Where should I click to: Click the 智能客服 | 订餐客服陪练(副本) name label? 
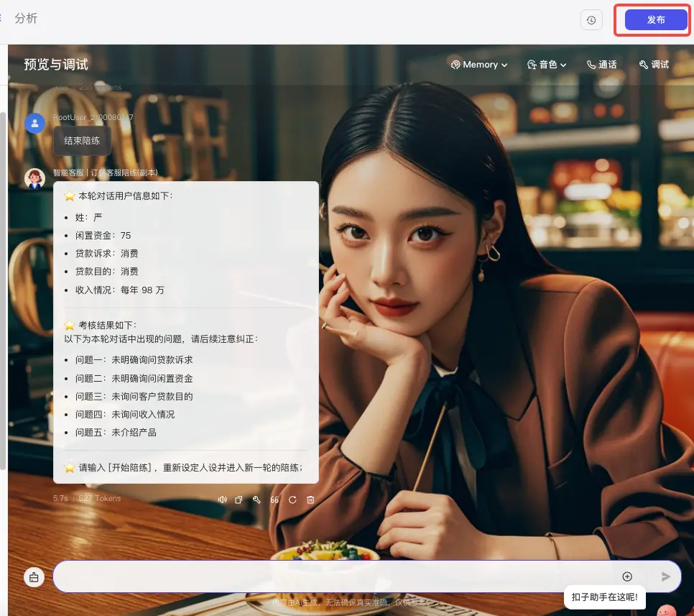click(106, 173)
